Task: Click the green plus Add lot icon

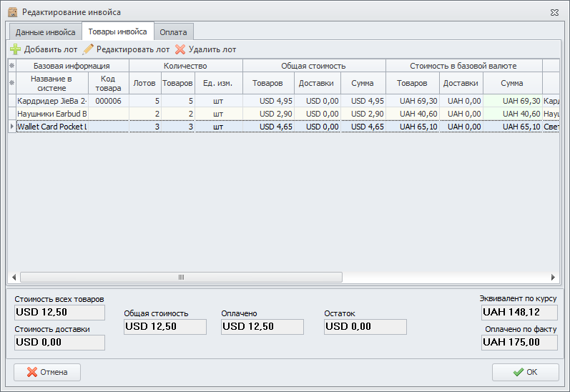Action: click(x=15, y=49)
